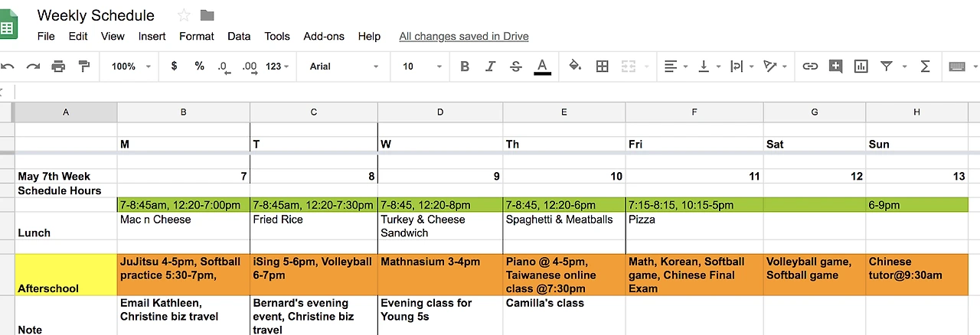Click the redo arrow icon
Image resolution: width=980 pixels, height=335 pixels.
click(33, 67)
